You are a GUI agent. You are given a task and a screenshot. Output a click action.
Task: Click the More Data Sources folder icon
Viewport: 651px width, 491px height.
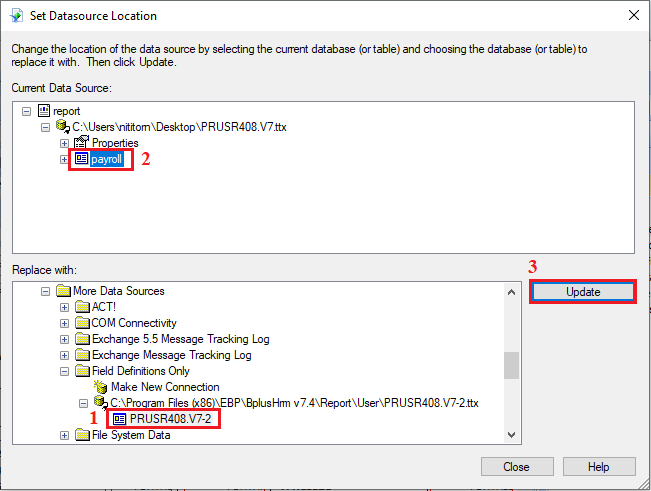[x=64, y=291]
